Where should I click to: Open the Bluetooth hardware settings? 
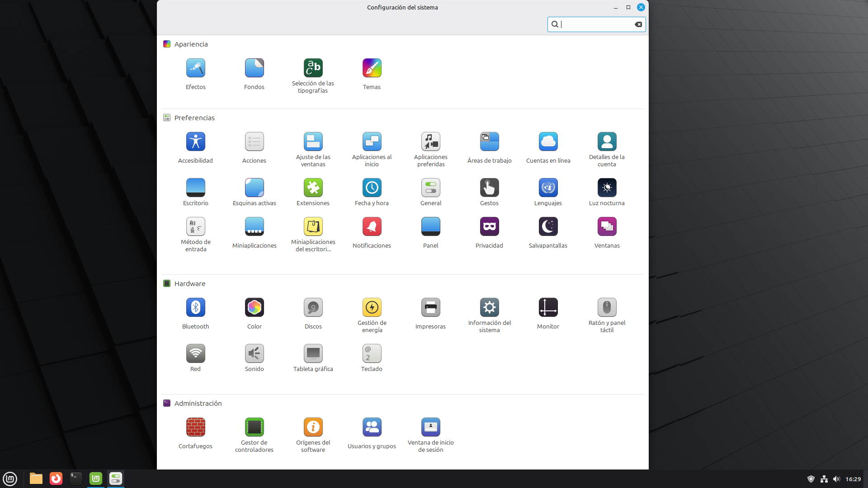tap(195, 308)
